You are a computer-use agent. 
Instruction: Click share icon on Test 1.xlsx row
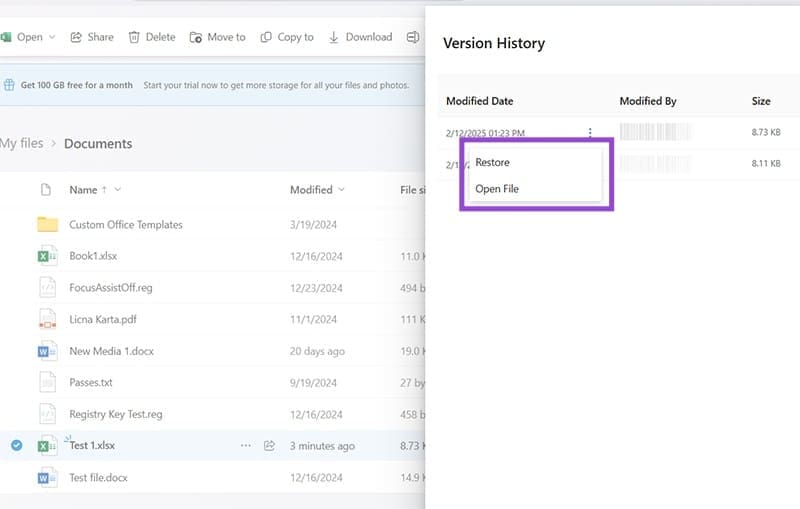pos(269,445)
